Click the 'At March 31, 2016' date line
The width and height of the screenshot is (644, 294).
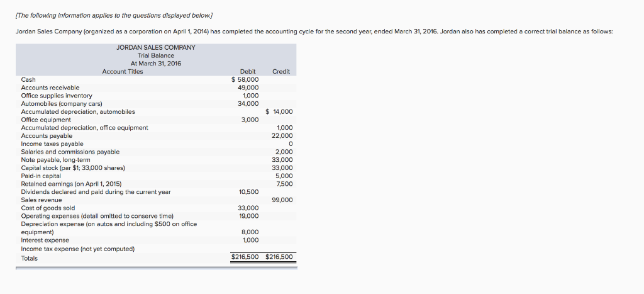tap(156, 64)
